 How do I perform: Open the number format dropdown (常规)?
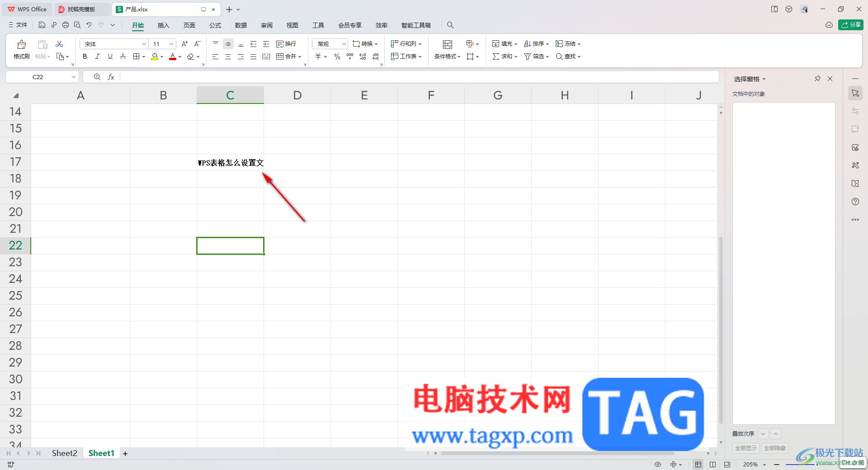point(344,44)
